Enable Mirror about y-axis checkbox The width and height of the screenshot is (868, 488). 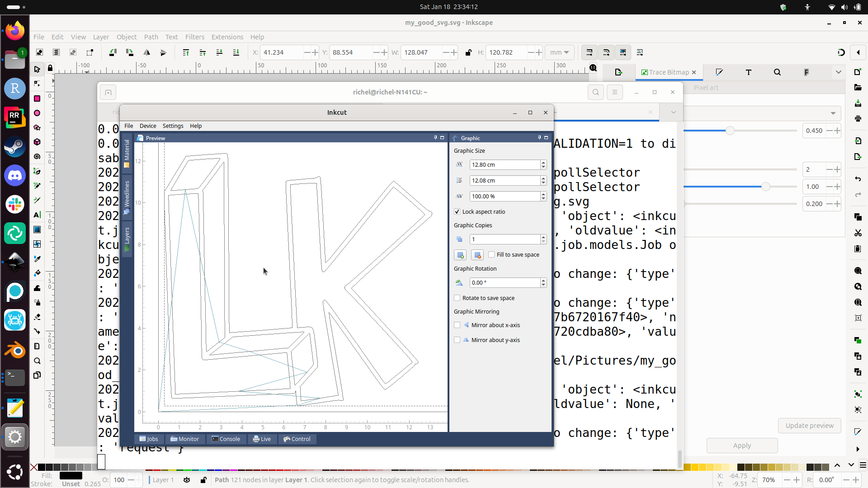tap(457, 340)
